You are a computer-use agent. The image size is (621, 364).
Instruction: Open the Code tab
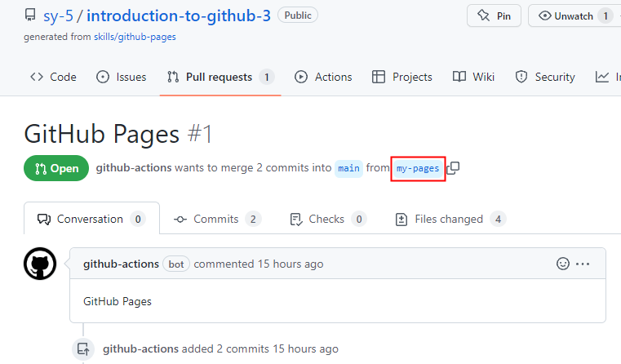click(53, 77)
